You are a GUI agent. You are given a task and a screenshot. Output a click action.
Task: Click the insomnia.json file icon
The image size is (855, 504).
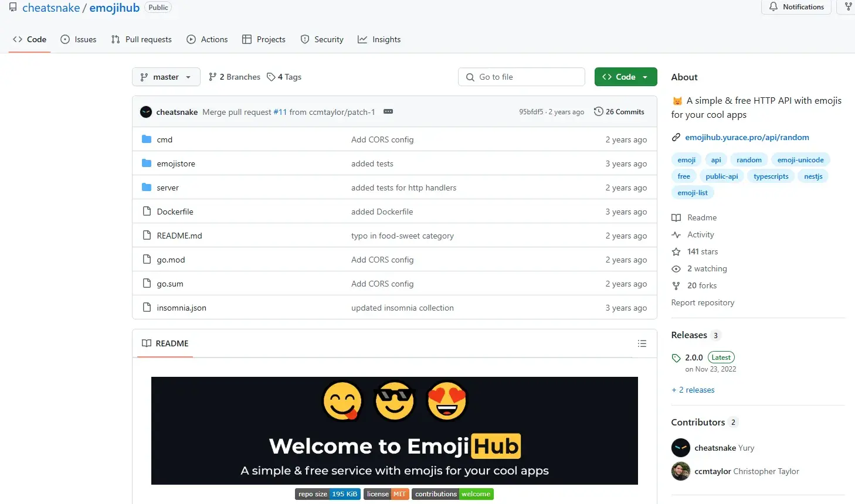[147, 308]
